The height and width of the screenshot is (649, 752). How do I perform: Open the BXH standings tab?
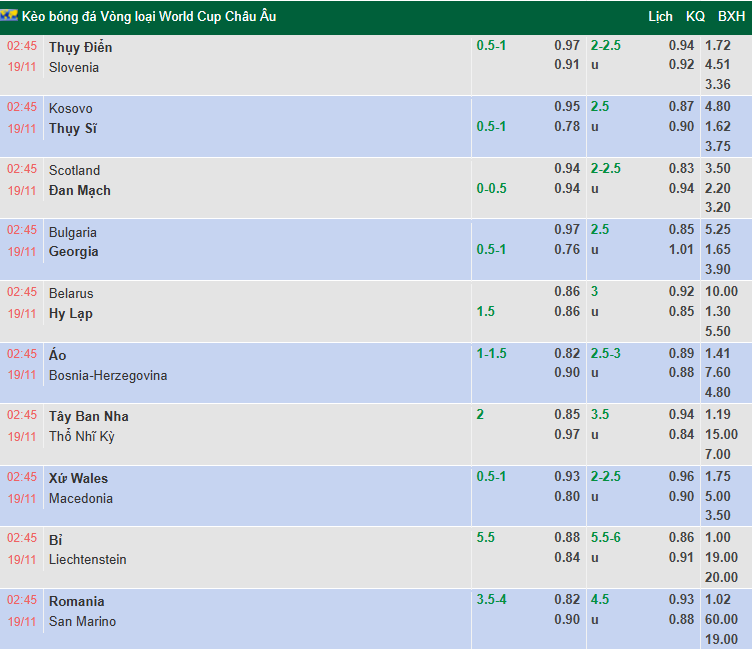click(x=731, y=17)
